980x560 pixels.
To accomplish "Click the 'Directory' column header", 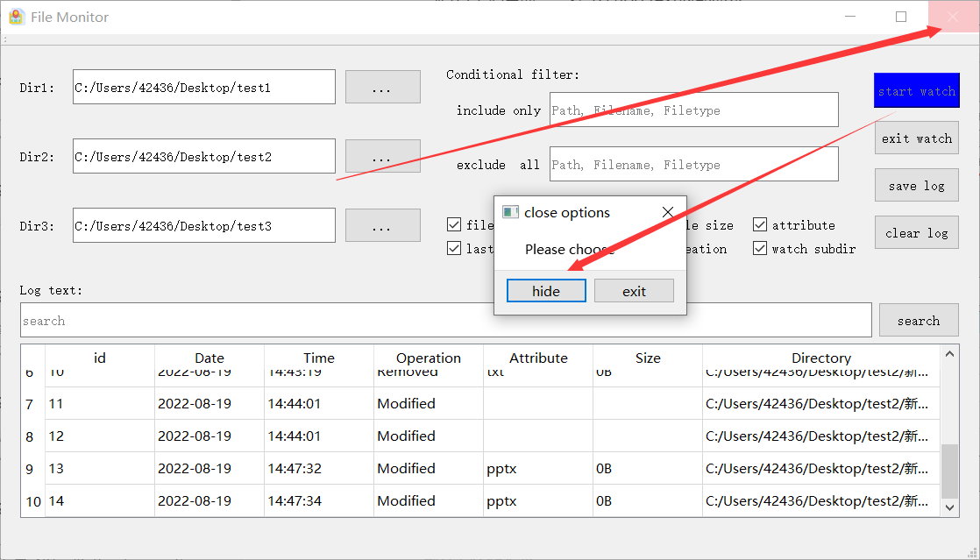I will point(821,358).
